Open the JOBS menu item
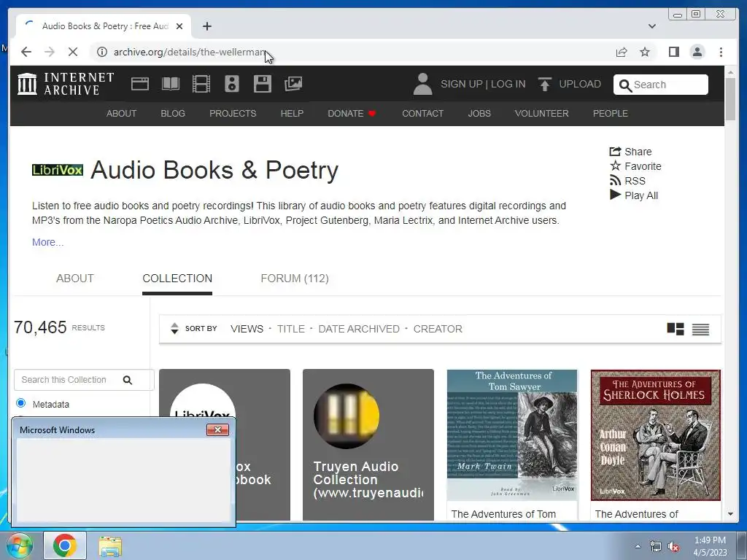Screen dimensions: 747x560 click(479, 114)
